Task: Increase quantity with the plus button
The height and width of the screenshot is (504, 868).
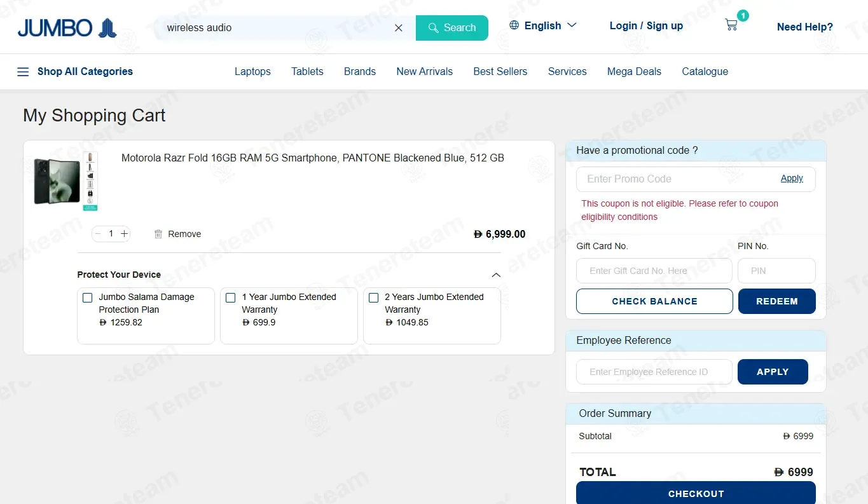Action: coord(125,234)
